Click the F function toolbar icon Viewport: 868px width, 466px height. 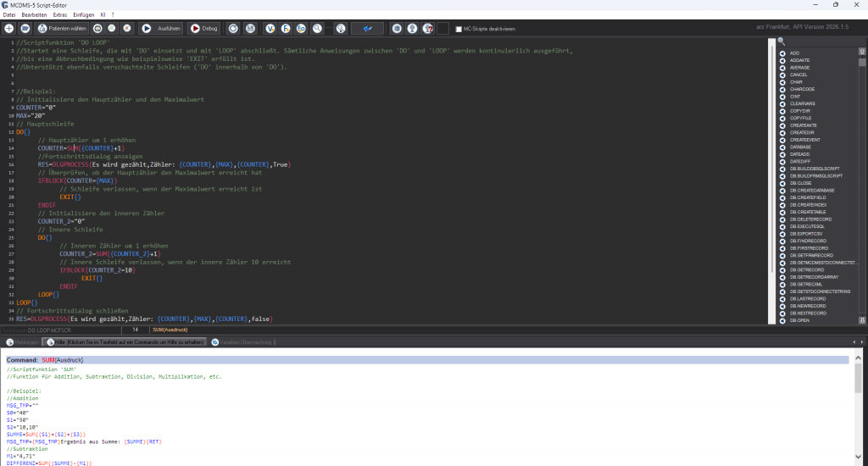coord(286,28)
